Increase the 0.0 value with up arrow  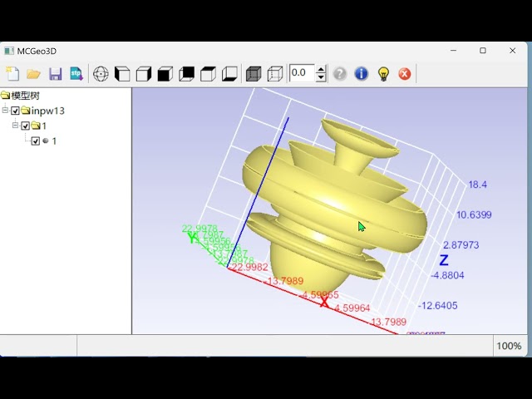pos(321,69)
